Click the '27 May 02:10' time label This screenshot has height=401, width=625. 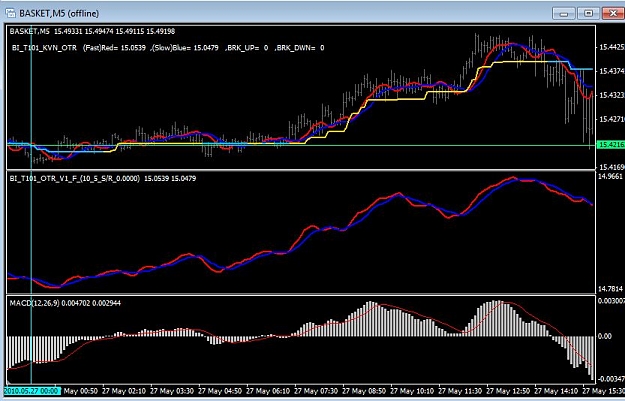coord(126,391)
